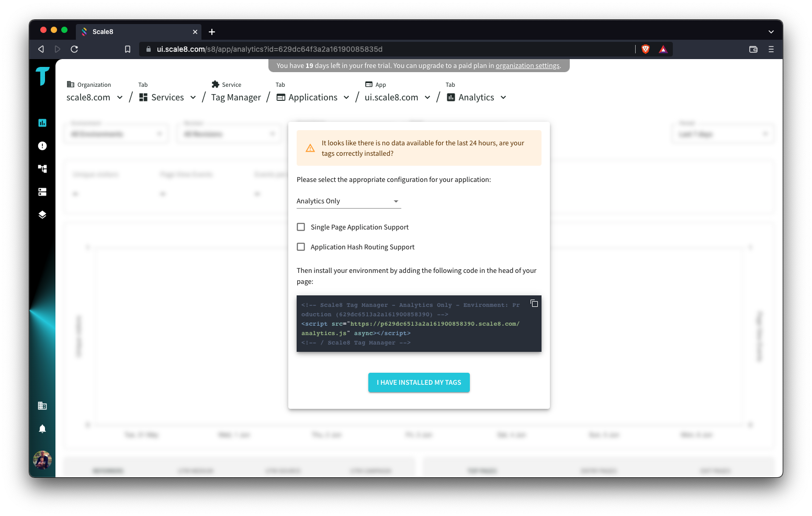
Task: Open a new browser tab
Action: click(x=212, y=32)
